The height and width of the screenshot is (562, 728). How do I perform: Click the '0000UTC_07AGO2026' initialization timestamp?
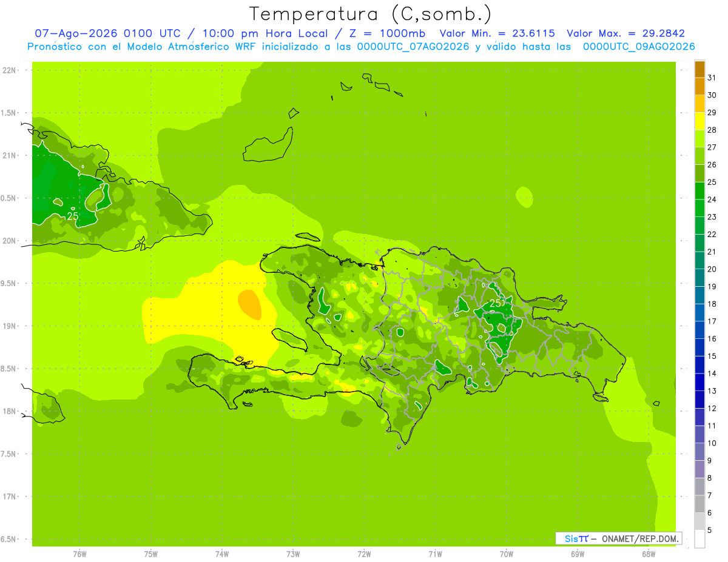pos(413,47)
